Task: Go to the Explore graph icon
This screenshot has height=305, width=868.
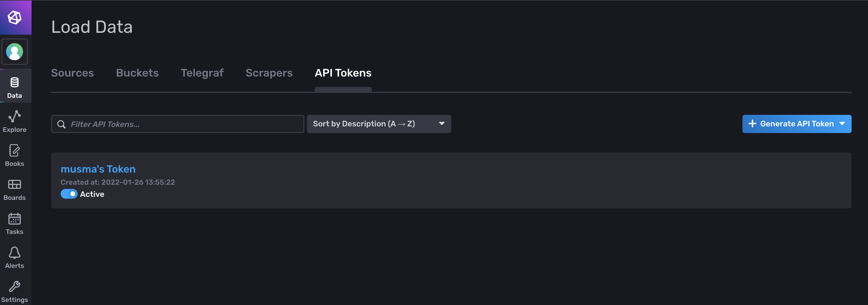Action: pos(15,117)
